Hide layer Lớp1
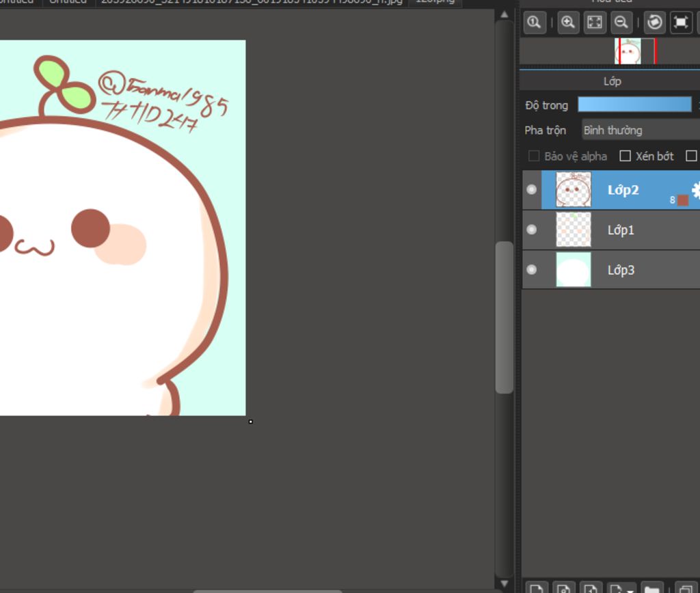Viewport: 700px width, 593px height. point(532,230)
